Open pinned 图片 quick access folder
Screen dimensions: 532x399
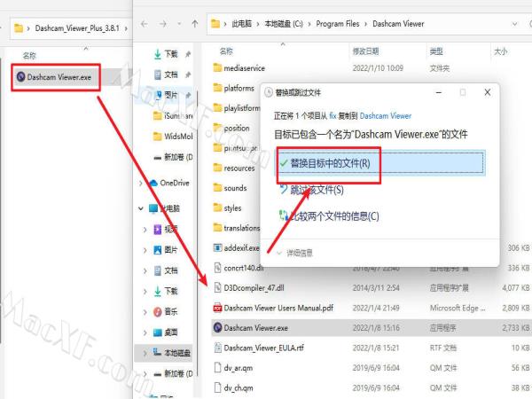point(170,95)
